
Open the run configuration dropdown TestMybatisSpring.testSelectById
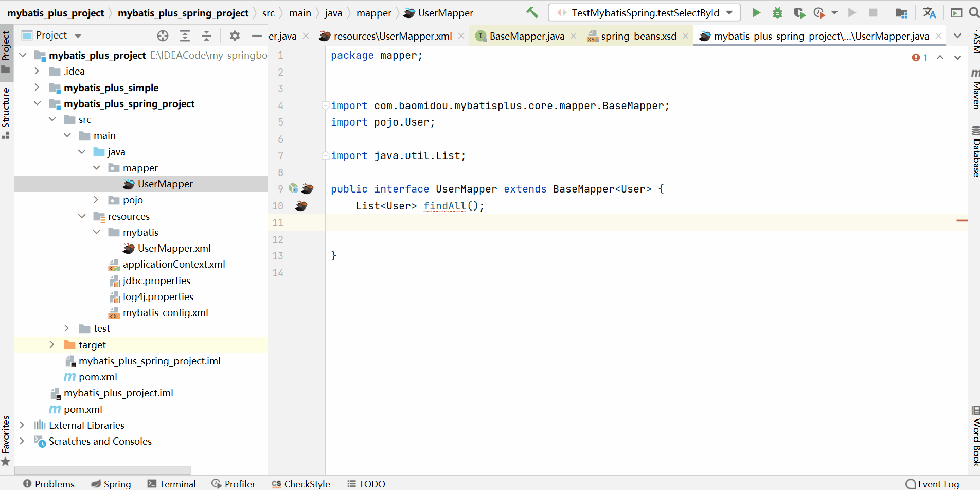tap(645, 13)
